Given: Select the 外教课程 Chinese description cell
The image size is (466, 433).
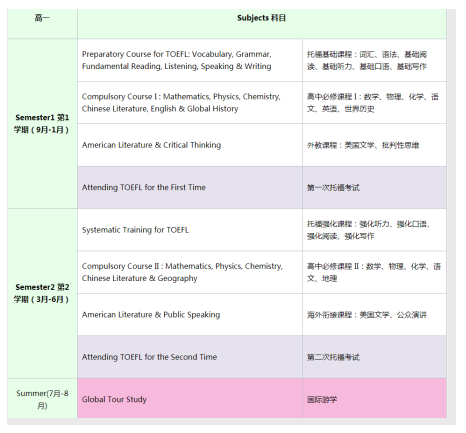Looking at the screenshot, I should coord(375,145).
